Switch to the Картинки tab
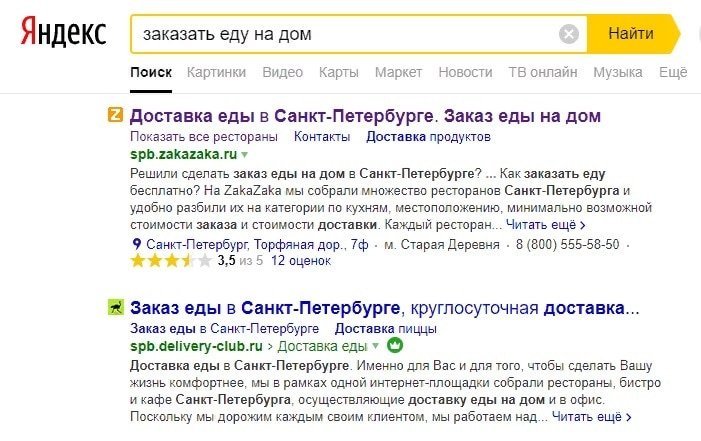Viewport: 701px width, 441px height. coord(216,72)
